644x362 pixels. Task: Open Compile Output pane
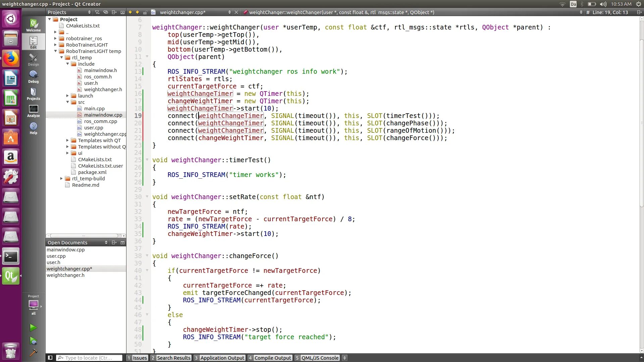tap(270, 358)
